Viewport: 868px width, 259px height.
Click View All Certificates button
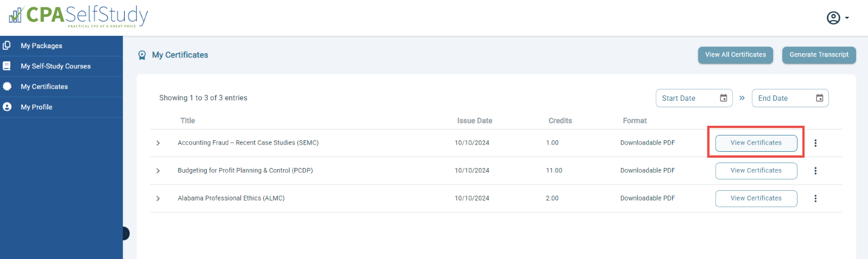point(736,55)
